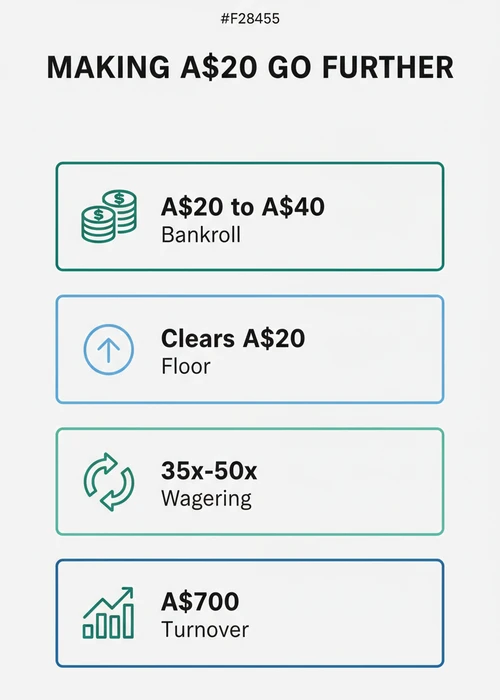Click the circular refresh arrows icon
This screenshot has width=500, height=700.
(x=108, y=482)
